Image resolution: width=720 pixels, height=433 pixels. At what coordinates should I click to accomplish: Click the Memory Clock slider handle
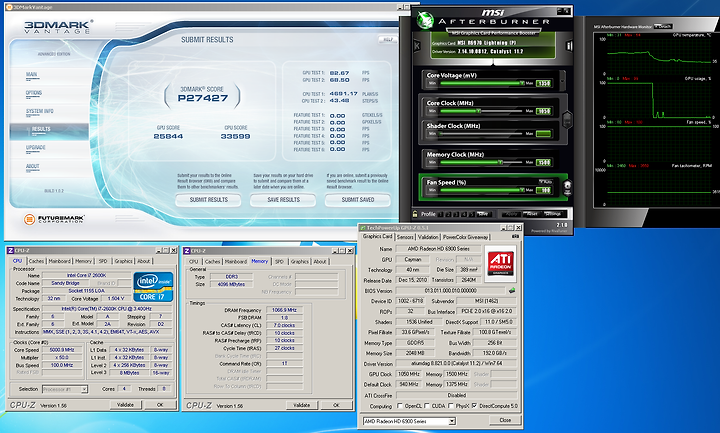(500, 163)
